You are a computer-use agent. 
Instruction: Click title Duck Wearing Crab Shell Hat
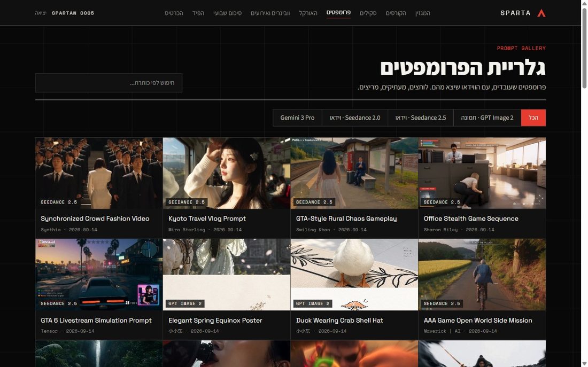(x=339, y=321)
